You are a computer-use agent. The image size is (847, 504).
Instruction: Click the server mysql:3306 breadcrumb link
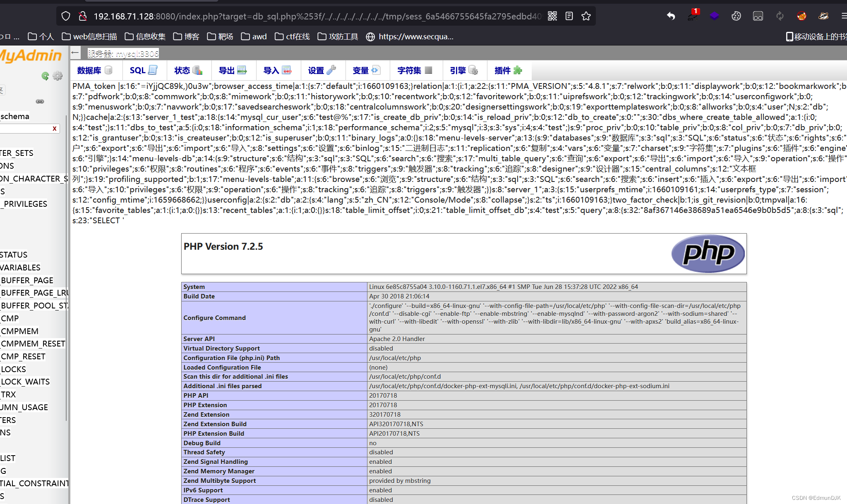coord(123,53)
